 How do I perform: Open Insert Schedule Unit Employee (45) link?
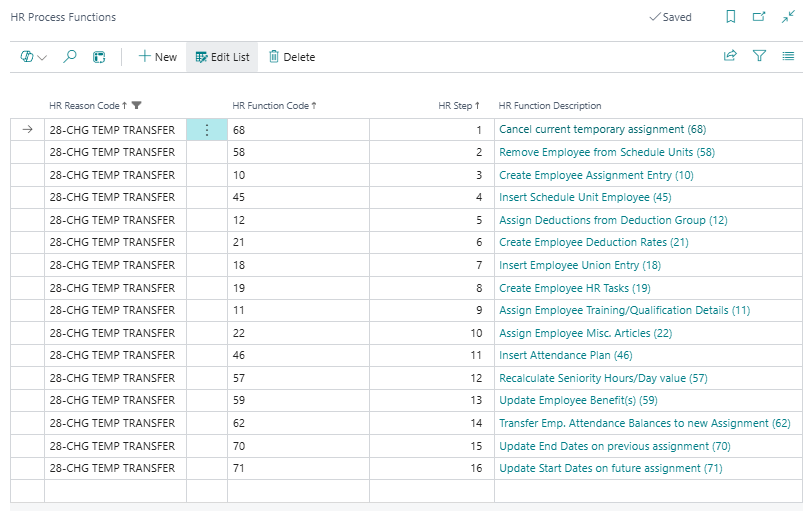coord(585,197)
